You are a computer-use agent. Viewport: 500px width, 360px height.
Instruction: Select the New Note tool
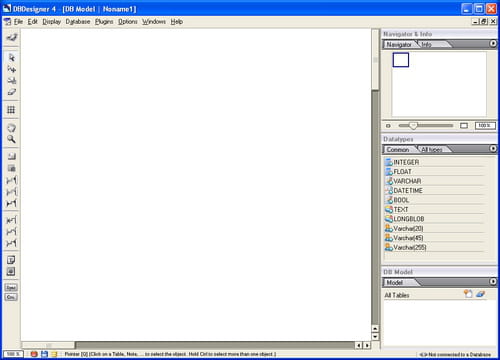(x=11, y=260)
